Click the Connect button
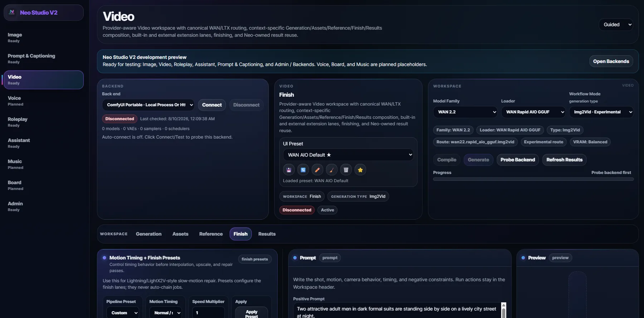The height and width of the screenshot is (318, 644). (x=212, y=105)
